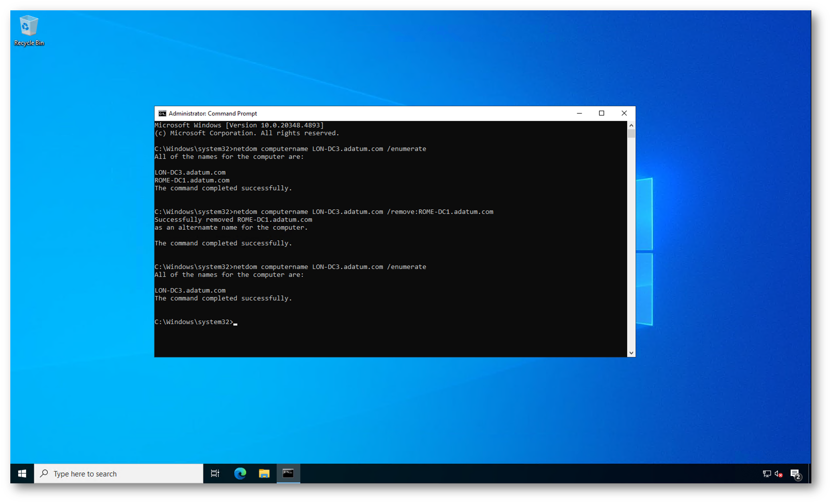Open File Explorer from the taskbar

(x=264, y=474)
